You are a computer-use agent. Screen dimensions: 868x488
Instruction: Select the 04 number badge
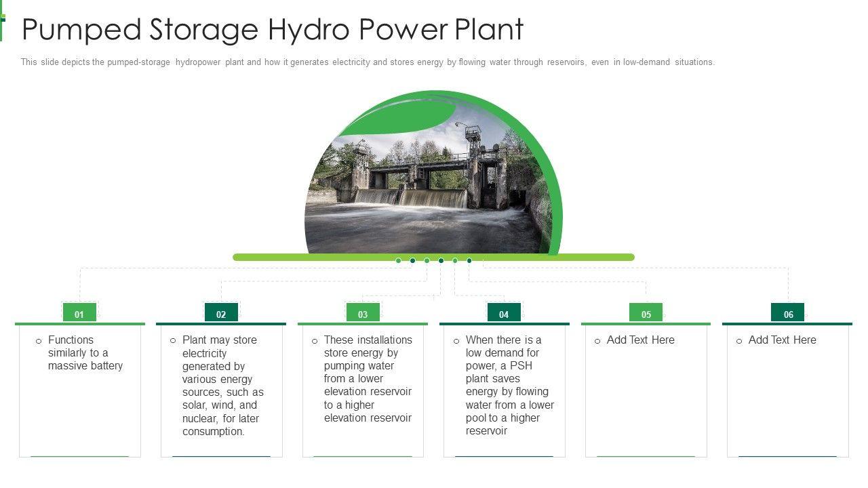pyautogui.click(x=504, y=313)
